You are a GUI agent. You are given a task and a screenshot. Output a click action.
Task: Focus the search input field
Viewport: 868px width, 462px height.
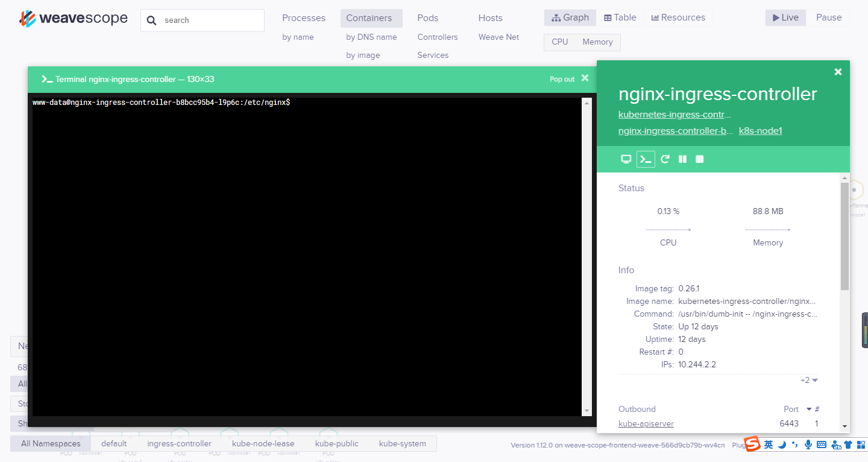tap(203, 21)
